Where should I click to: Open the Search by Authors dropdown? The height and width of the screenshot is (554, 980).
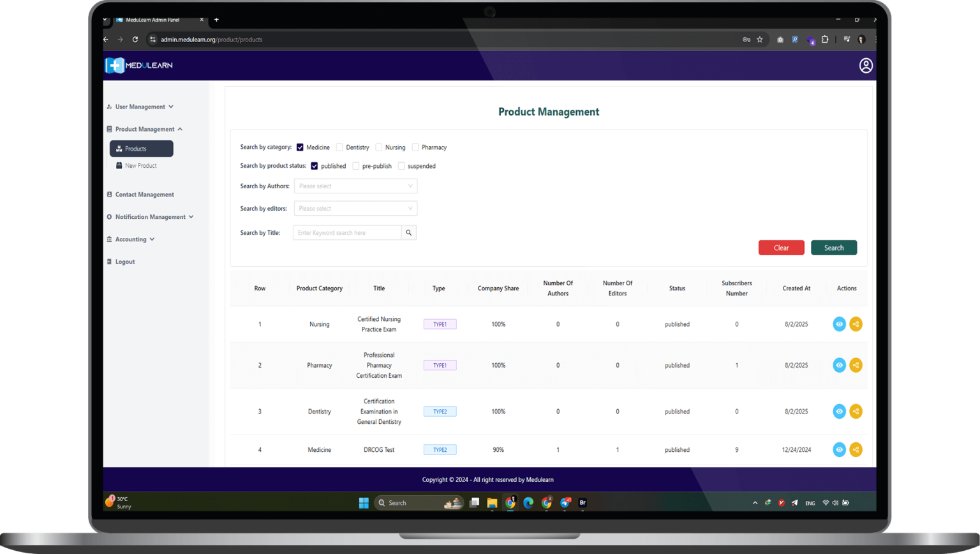[x=355, y=186]
